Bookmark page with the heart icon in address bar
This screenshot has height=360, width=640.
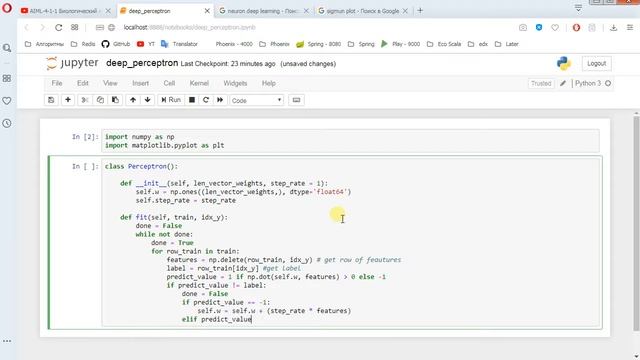tap(555, 28)
